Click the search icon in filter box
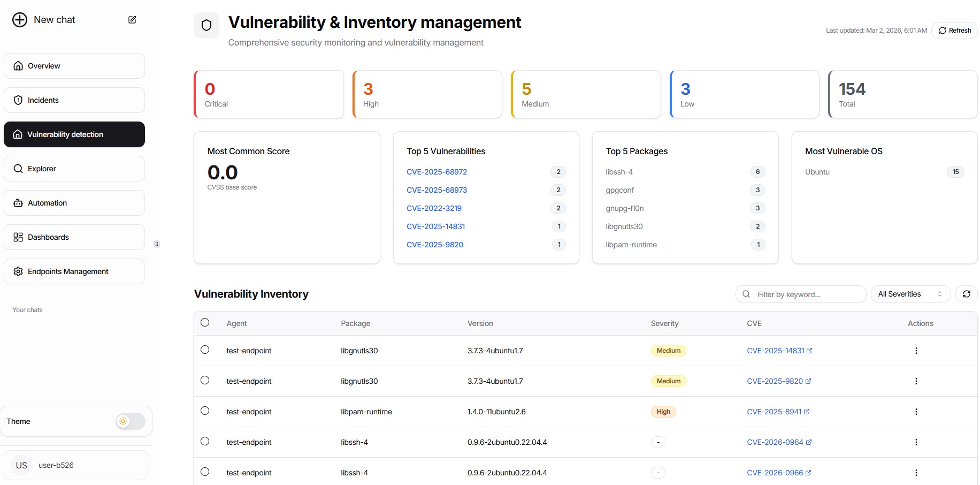 [746, 294]
